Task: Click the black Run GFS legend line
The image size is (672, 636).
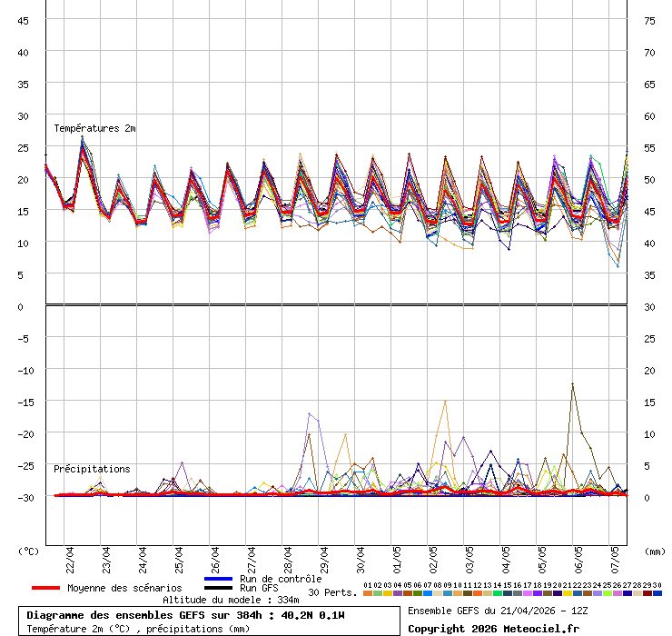Action: (218, 588)
